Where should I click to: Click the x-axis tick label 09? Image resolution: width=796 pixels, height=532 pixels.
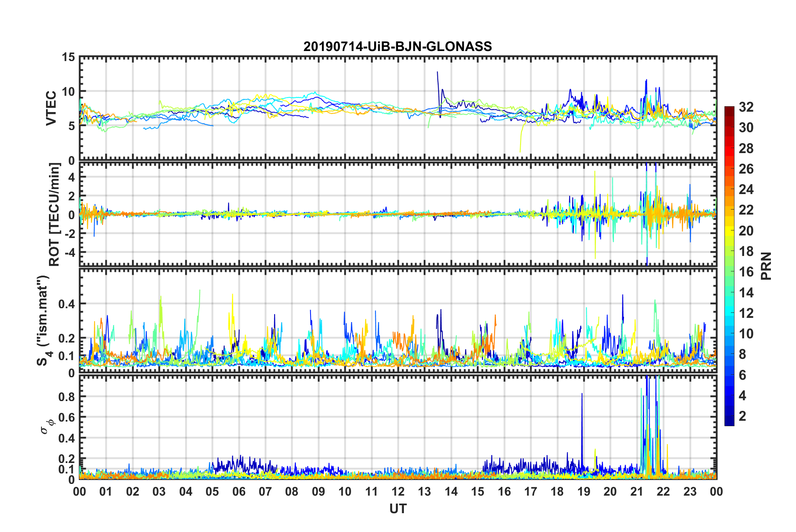click(x=318, y=492)
